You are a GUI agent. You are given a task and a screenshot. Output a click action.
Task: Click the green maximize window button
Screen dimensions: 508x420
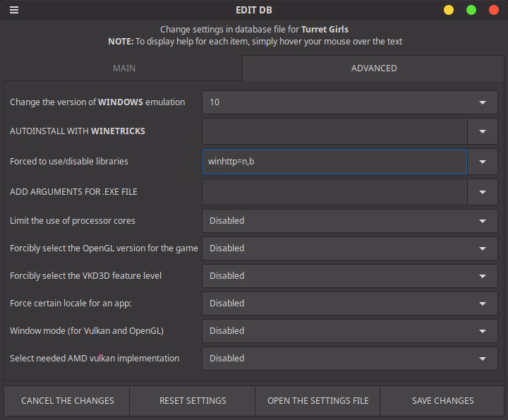(471, 10)
